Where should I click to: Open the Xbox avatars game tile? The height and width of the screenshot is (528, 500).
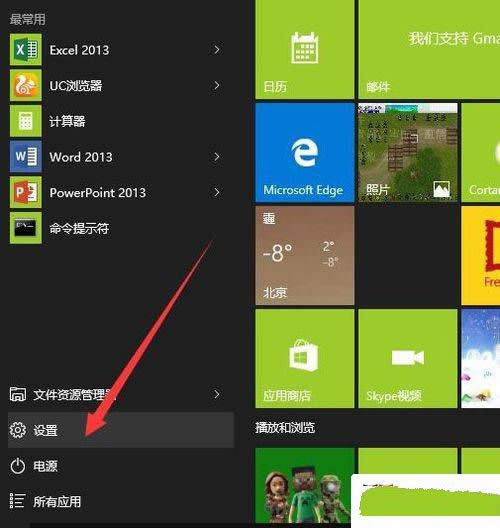(305, 485)
